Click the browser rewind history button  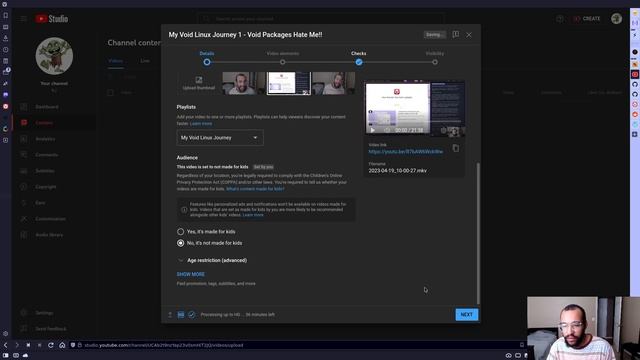(x=28, y=345)
